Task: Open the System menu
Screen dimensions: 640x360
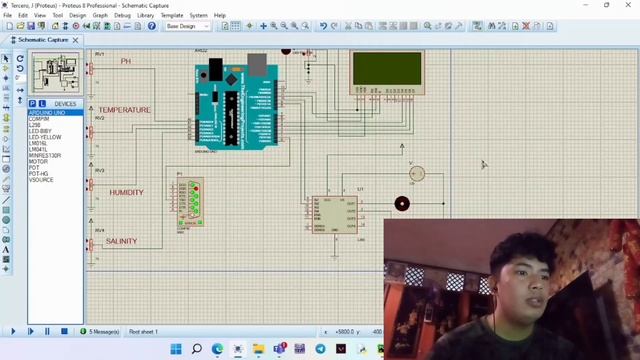Action: pos(198,15)
